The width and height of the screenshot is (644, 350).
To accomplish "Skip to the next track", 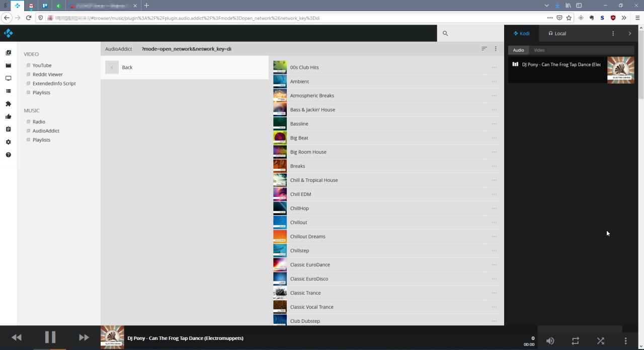I will [x=84, y=337].
